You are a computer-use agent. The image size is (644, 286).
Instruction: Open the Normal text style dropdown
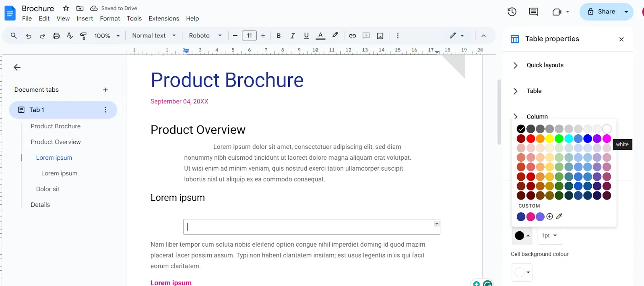pyautogui.click(x=154, y=36)
